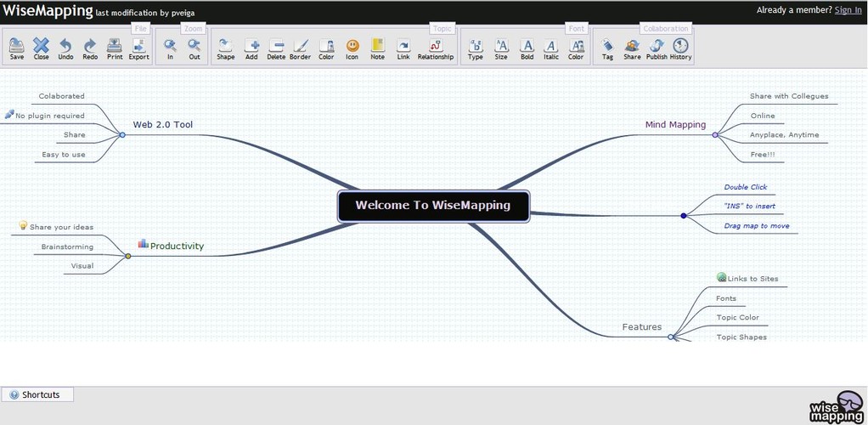
Task: Redo the last undone action
Action: tap(90, 48)
